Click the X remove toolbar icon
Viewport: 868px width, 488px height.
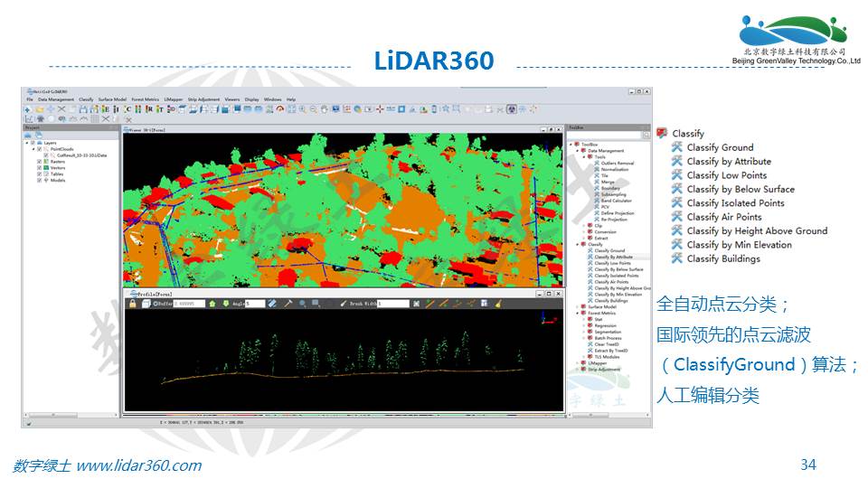[62, 109]
